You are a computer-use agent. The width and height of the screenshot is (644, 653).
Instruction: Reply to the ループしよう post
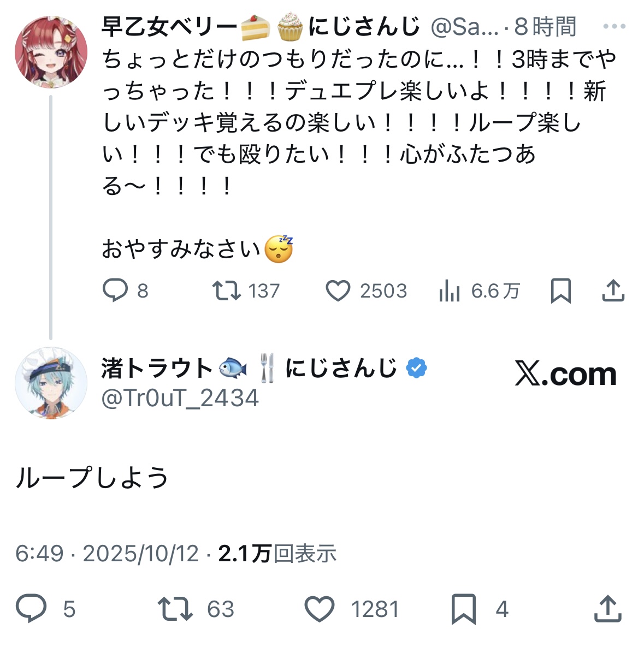[31, 608]
